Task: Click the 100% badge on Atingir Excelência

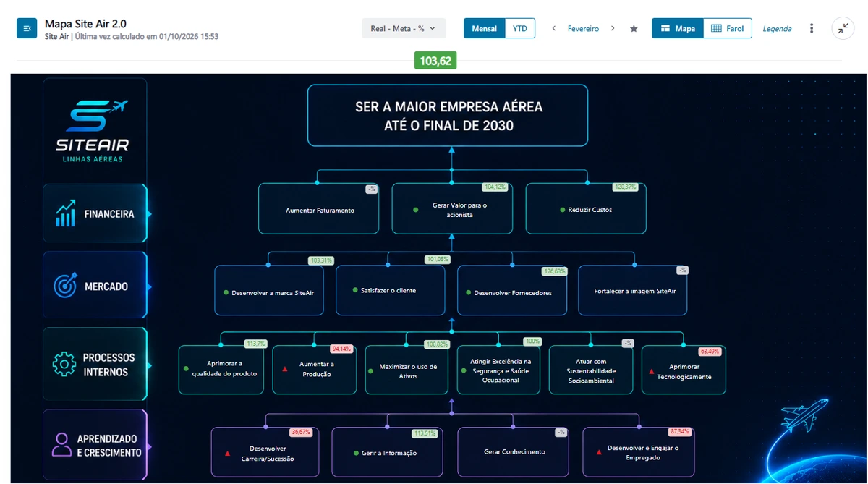Action: coord(533,341)
